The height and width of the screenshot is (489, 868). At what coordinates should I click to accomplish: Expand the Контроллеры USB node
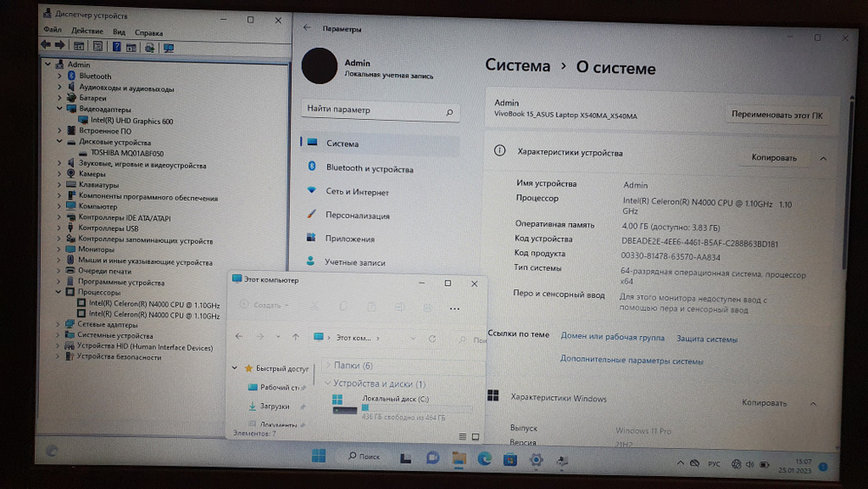pyautogui.click(x=59, y=228)
